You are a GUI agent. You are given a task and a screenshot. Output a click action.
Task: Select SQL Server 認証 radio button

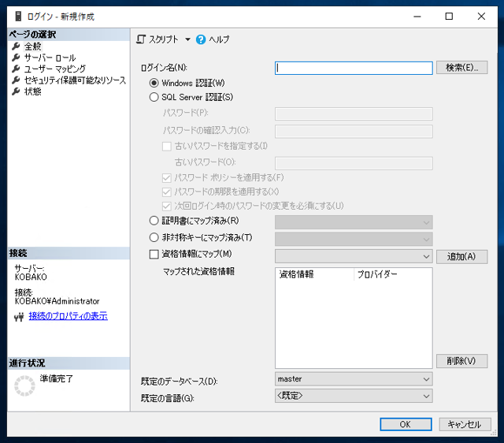coord(154,97)
